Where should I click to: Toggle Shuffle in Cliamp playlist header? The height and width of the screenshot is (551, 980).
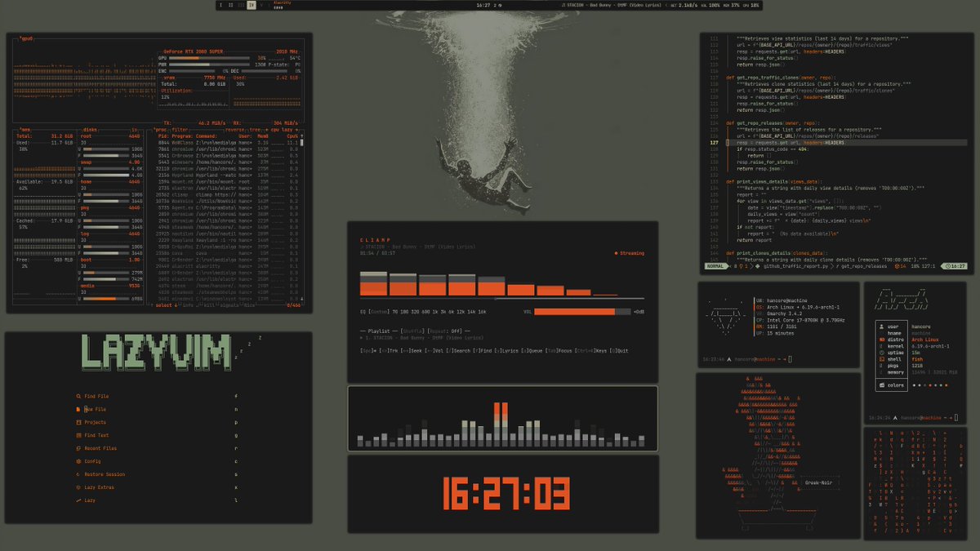click(411, 330)
